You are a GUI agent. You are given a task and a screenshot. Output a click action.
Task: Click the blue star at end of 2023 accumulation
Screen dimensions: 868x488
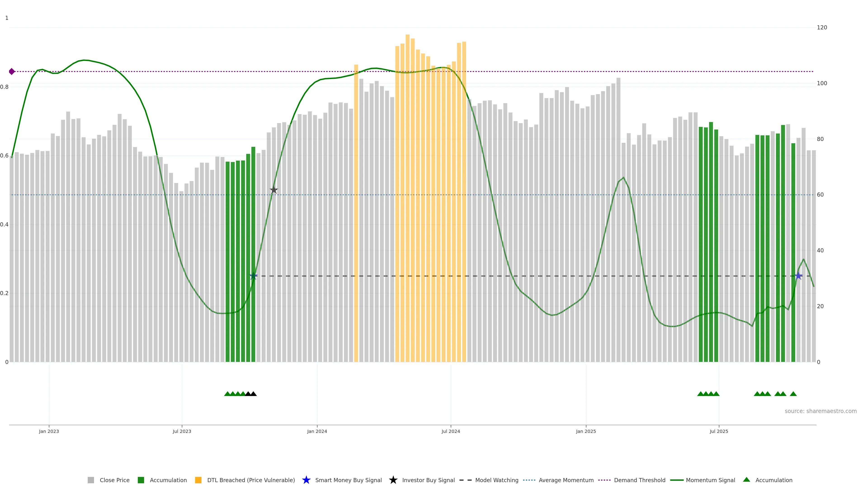[x=253, y=276]
